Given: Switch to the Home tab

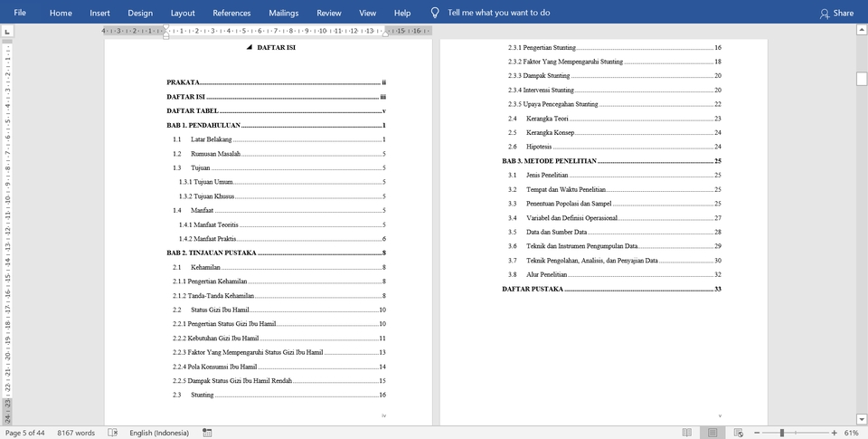Looking at the screenshot, I should (x=61, y=13).
